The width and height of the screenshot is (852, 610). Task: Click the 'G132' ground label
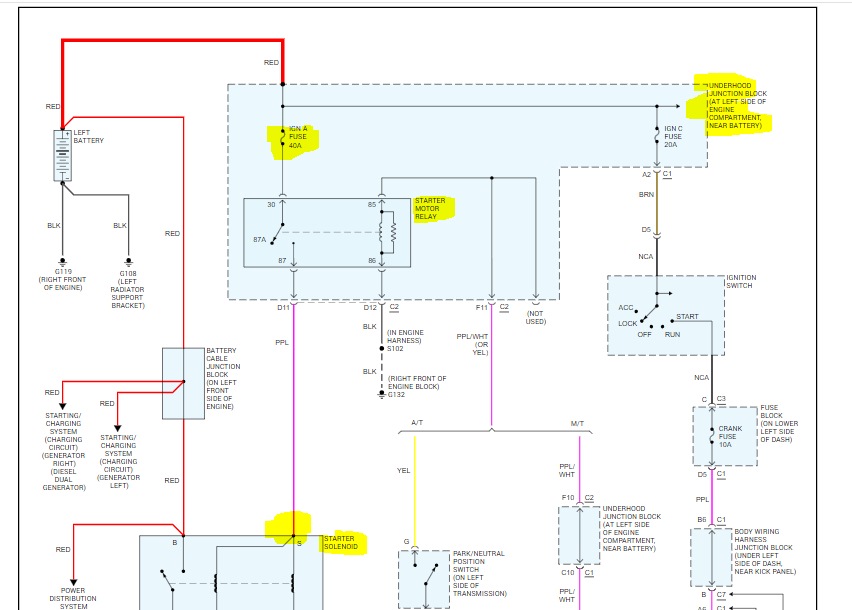(396, 395)
